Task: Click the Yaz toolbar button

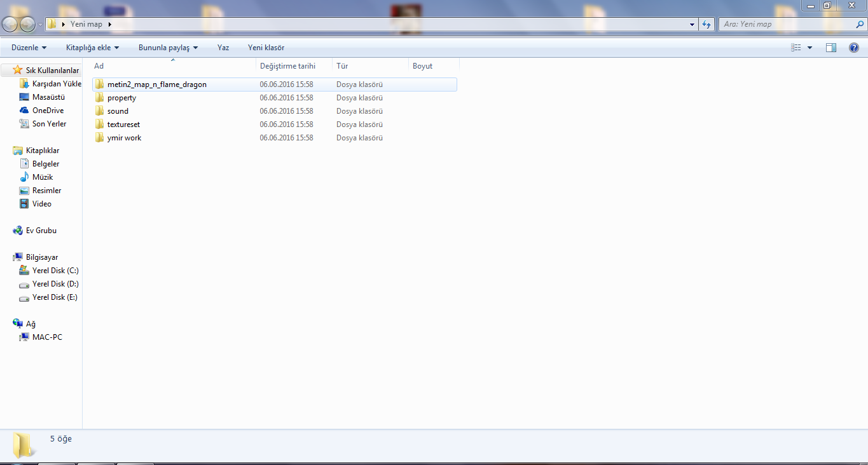Action: tap(223, 48)
